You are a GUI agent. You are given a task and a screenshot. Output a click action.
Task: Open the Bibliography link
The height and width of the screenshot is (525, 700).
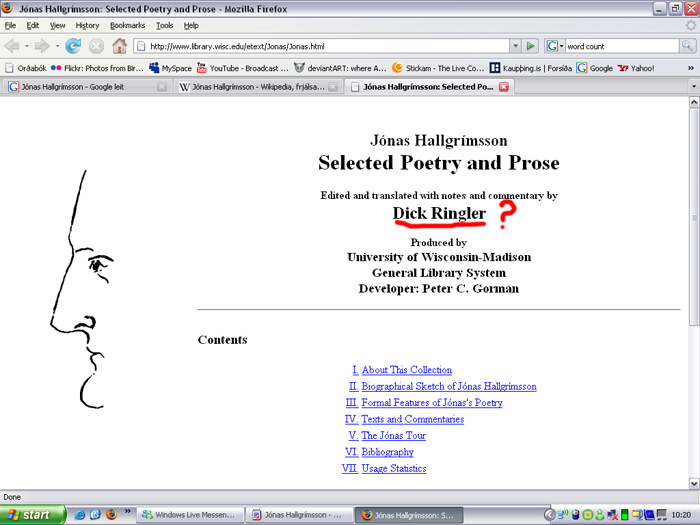(388, 452)
